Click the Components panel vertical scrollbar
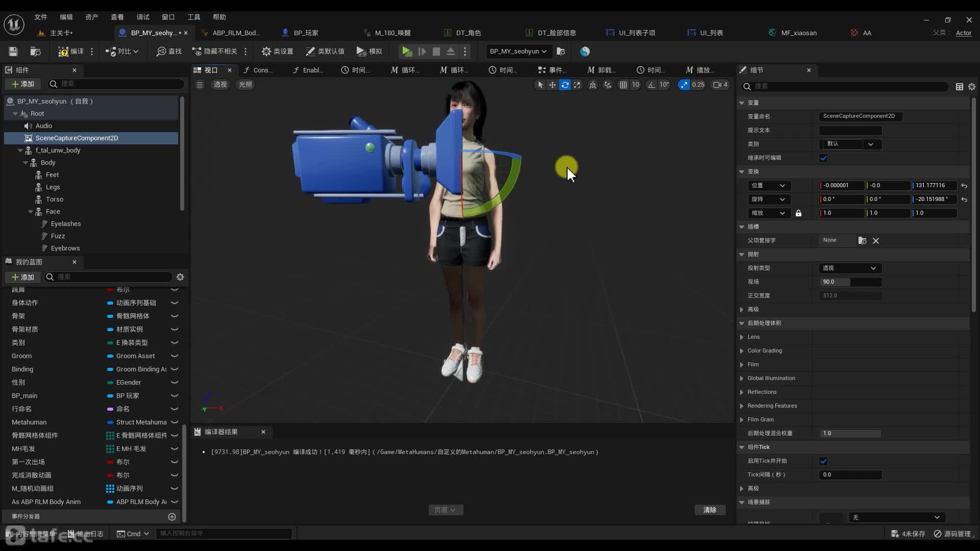The image size is (980, 551). (x=182, y=153)
